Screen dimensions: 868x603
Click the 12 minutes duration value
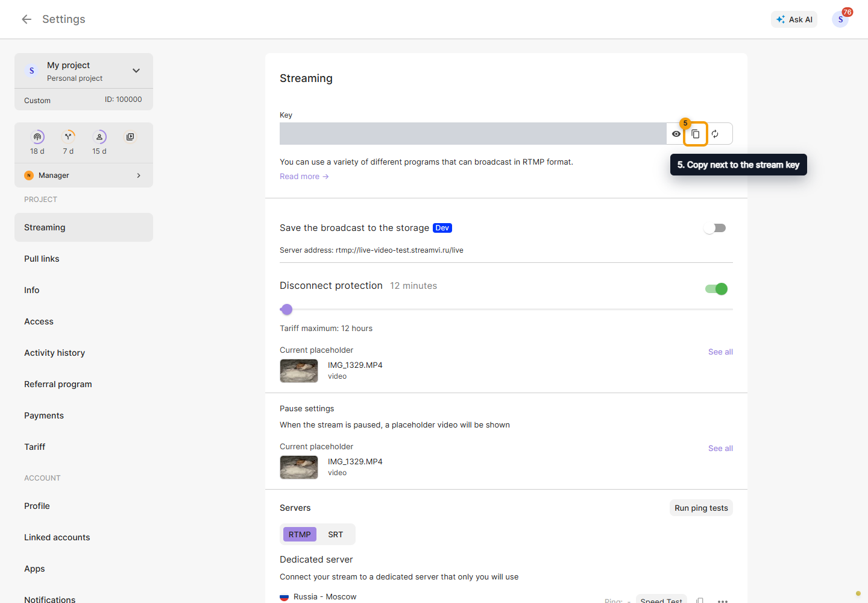click(x=414, y=286)
